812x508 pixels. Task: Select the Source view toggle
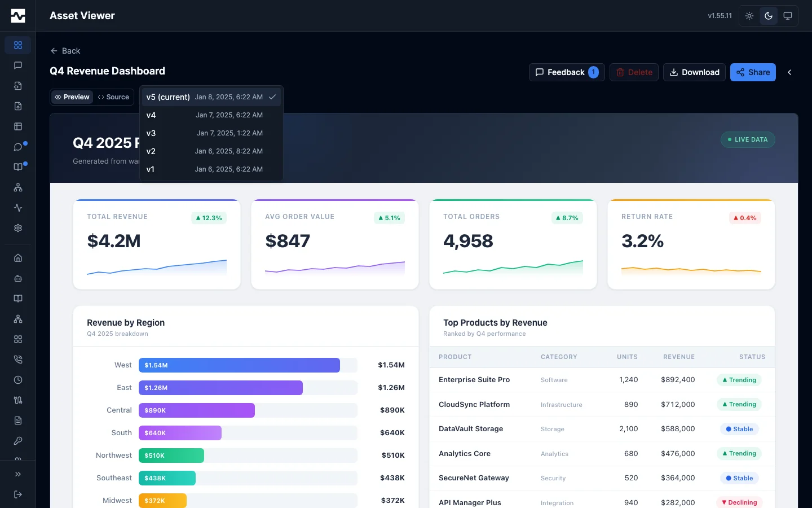113,97
